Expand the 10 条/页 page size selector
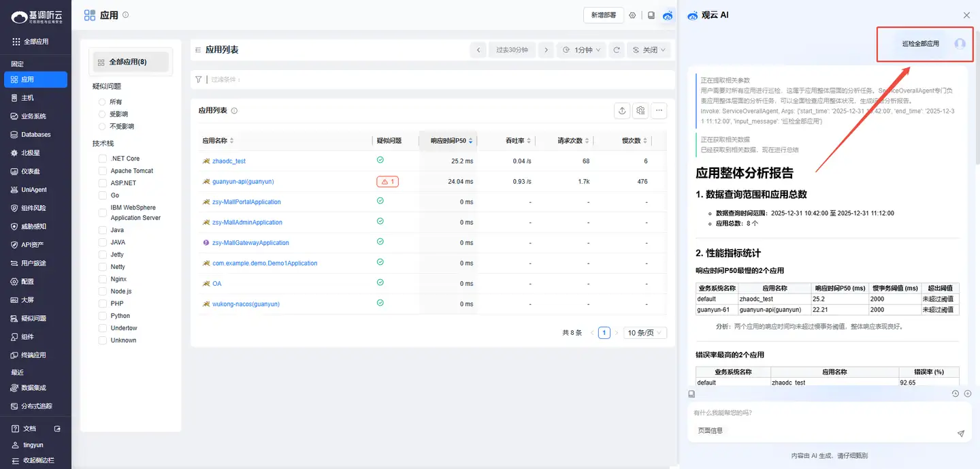 point(646,333)
